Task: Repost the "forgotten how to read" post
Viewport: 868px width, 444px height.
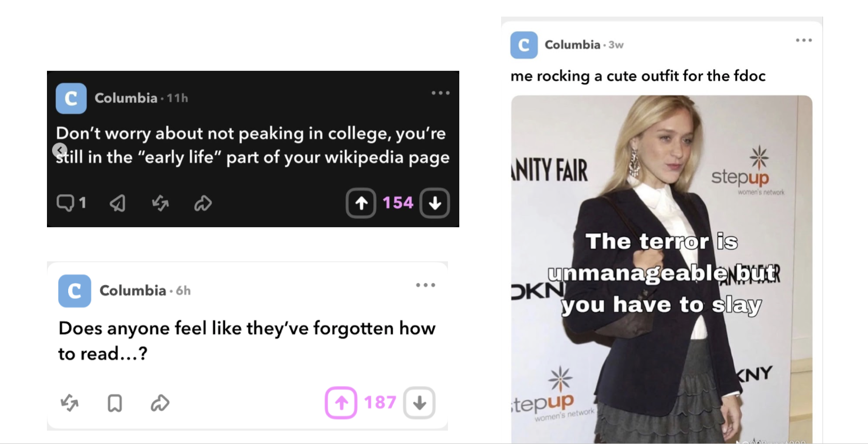Action: coord(70,403)
